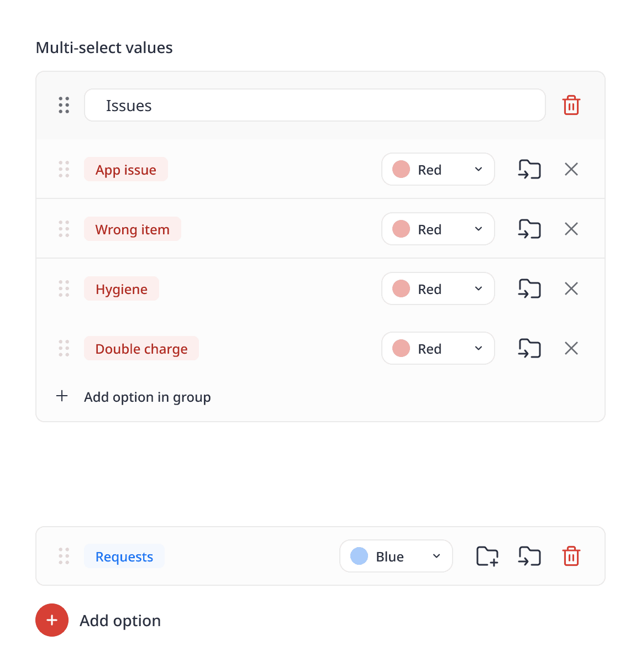Remove the Wrong item option
The width and height of the screenshot is (641, 672).
click(571, 229)
